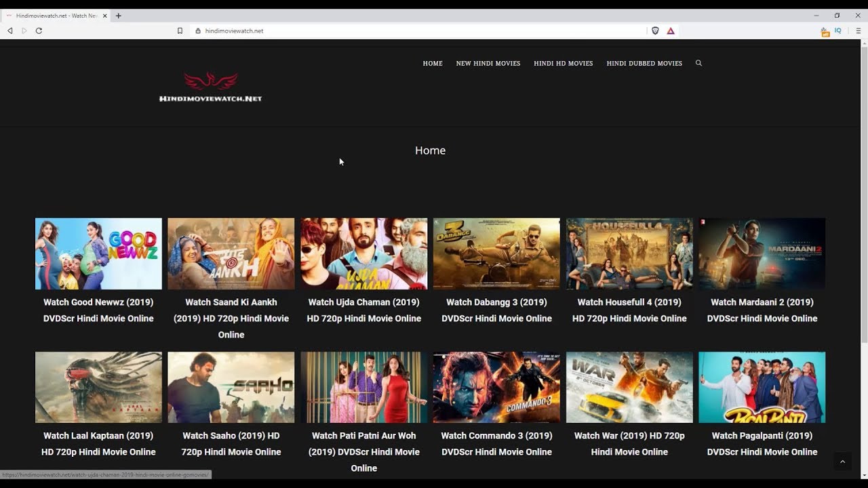Open Housefull 4 poster thumbnail
The image size is (868, 488).
pyautogui.click(x=629, y=253)
